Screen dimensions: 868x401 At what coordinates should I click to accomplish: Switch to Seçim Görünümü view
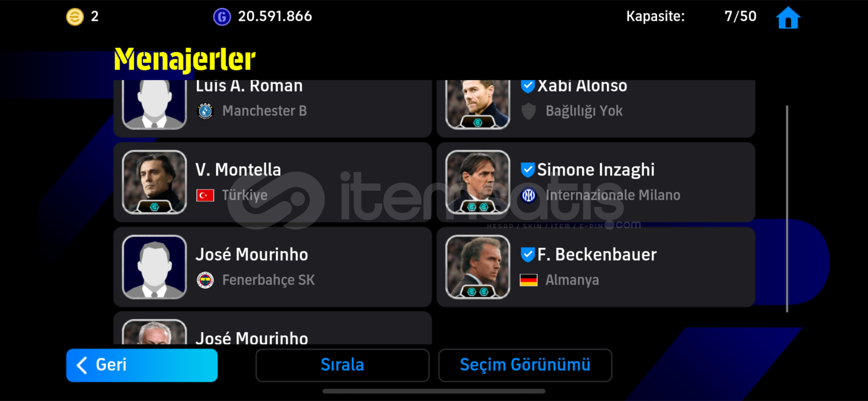coord(525,365)
